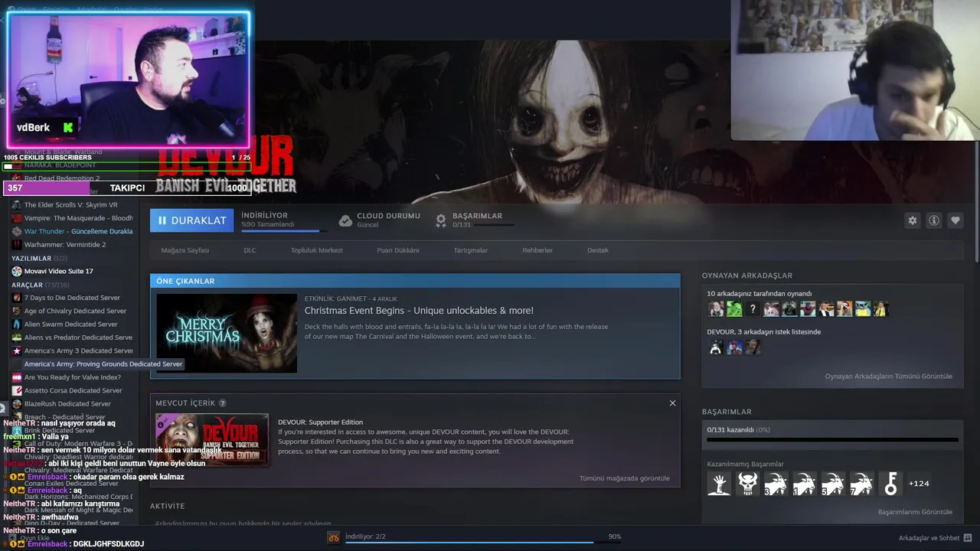Open the DEVOUR: Supporter Edition DLC title
Image resolution: width=980 pixels, height=551 pixels.
(x=320, y=422)
